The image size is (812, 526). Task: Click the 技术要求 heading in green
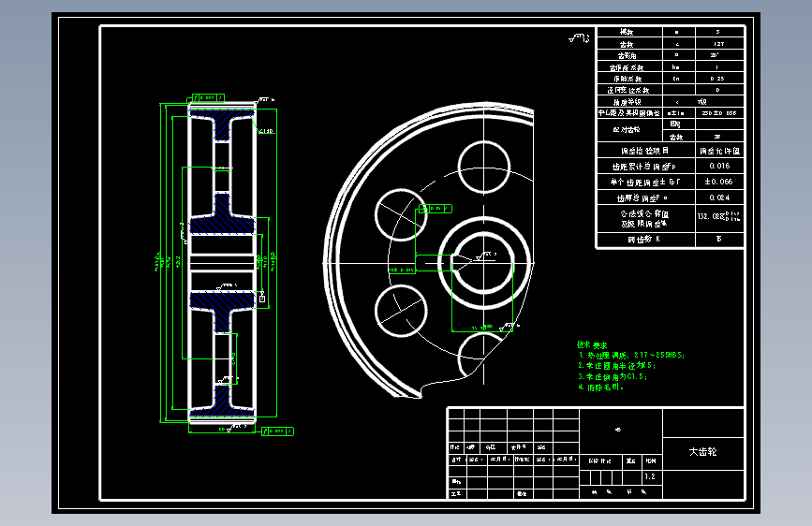point(592,344)
